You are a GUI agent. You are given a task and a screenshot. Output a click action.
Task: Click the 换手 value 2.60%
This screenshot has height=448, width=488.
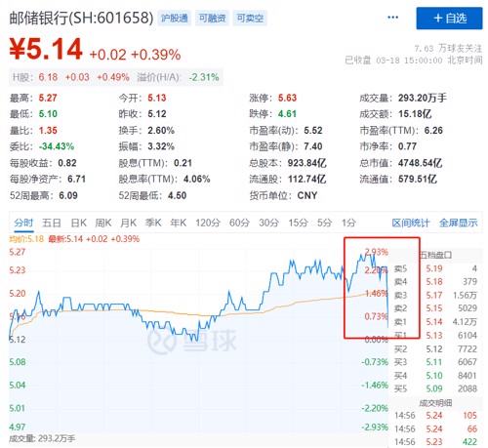click(x=161, y=131)
